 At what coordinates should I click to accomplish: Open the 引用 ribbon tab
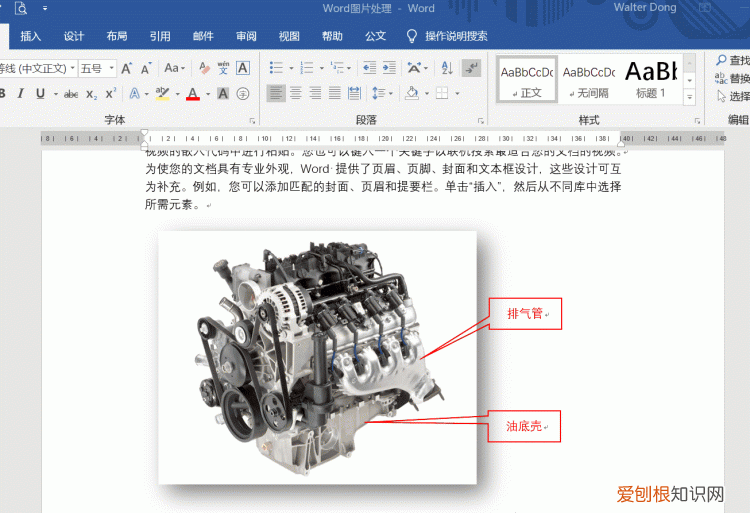(160, 36)
